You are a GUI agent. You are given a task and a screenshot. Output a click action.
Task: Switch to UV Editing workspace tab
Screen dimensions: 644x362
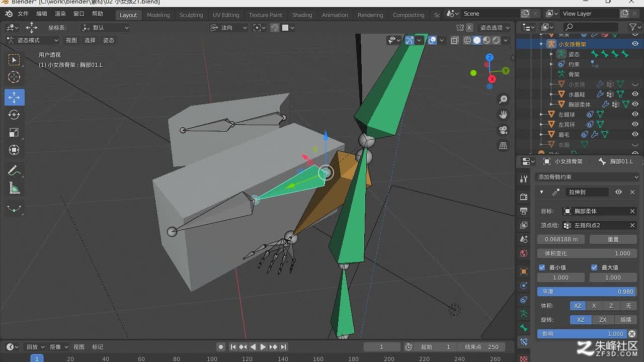coord(226,15)
